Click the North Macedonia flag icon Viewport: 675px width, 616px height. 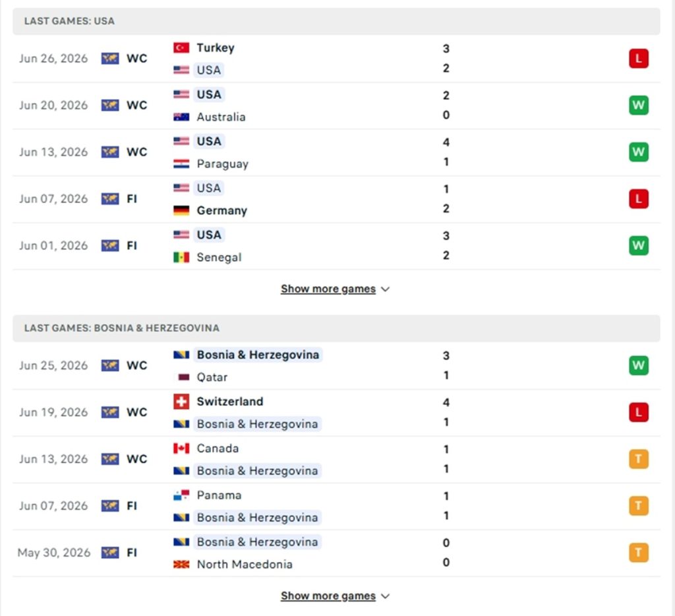(181, 564)
